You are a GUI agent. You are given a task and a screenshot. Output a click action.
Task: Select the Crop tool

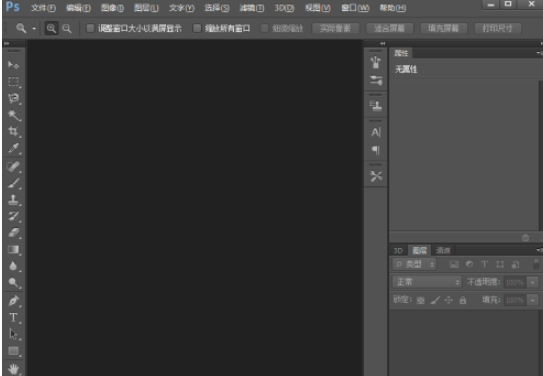point(13,132)
